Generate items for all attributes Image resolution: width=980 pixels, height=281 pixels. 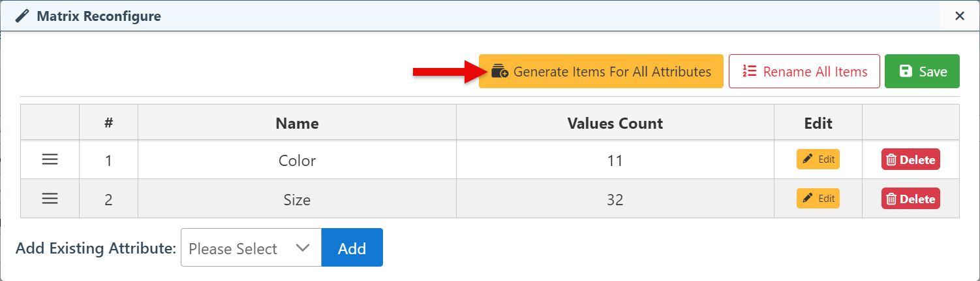601,71
